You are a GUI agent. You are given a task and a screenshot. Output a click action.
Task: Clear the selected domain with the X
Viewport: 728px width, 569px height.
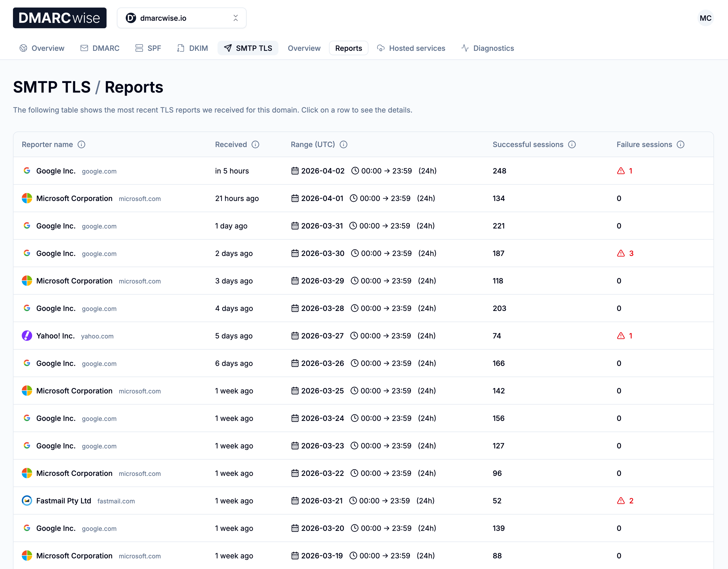[x=236, y=18]
